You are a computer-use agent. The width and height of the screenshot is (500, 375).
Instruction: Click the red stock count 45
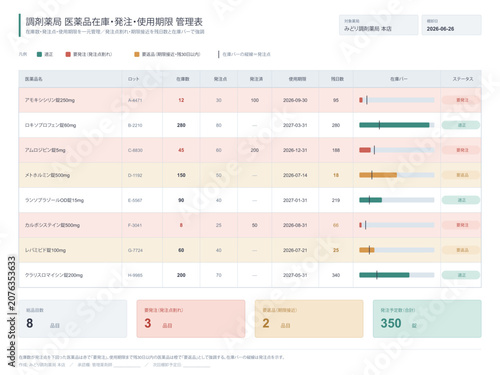point(181,150)
